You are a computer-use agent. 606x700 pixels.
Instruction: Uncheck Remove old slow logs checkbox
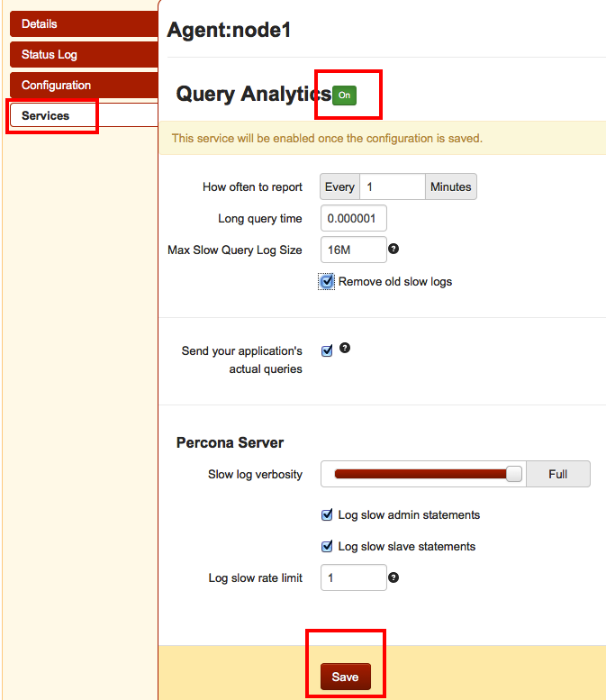[x=327, y=282]
